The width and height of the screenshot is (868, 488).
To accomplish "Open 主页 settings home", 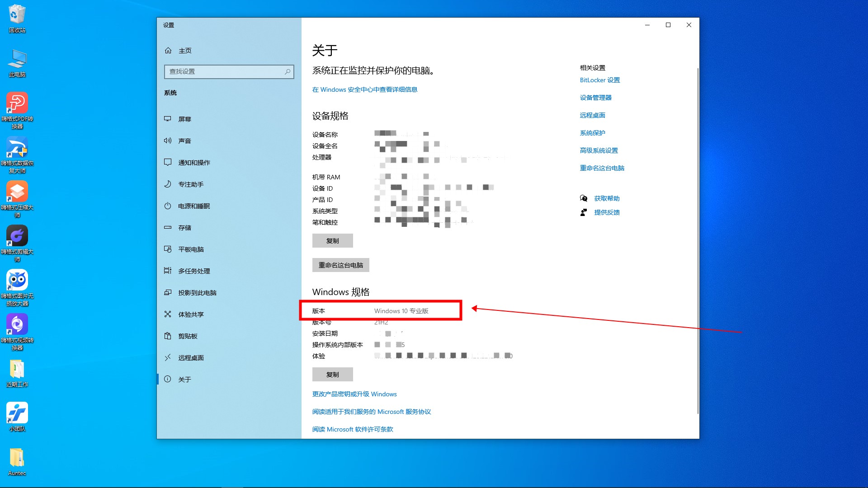I will [229, 51].
